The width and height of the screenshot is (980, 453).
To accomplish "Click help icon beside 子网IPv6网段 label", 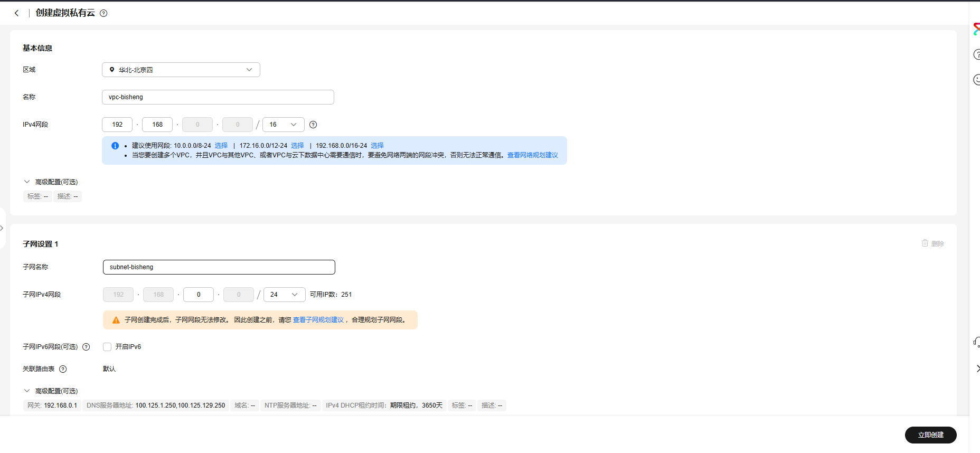I will (x=86, y=347).
